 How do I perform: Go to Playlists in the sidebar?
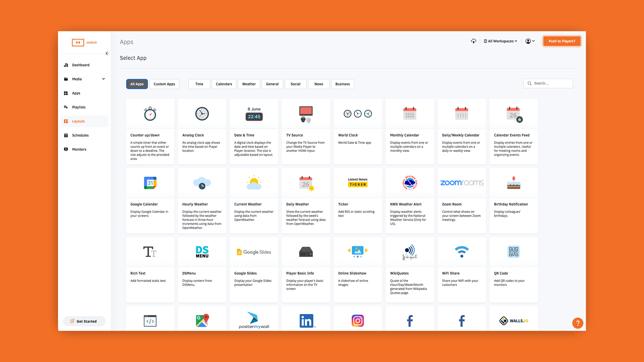tap(79, 107)
